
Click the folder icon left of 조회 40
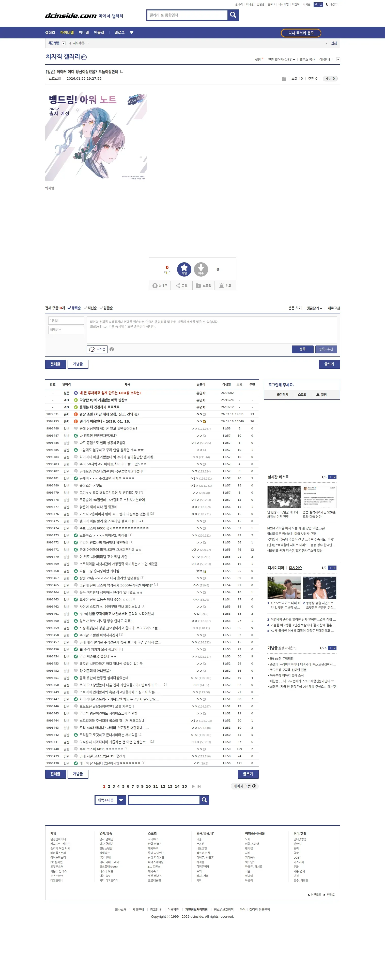point(284,79)
